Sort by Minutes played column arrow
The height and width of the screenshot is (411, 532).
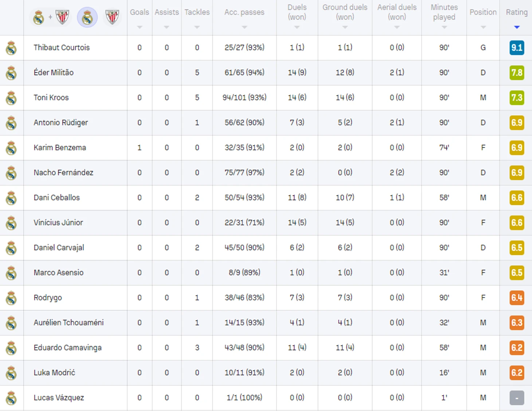444,27
